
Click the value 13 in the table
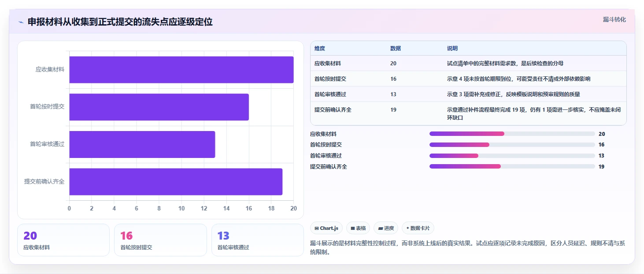pos(393,94)
